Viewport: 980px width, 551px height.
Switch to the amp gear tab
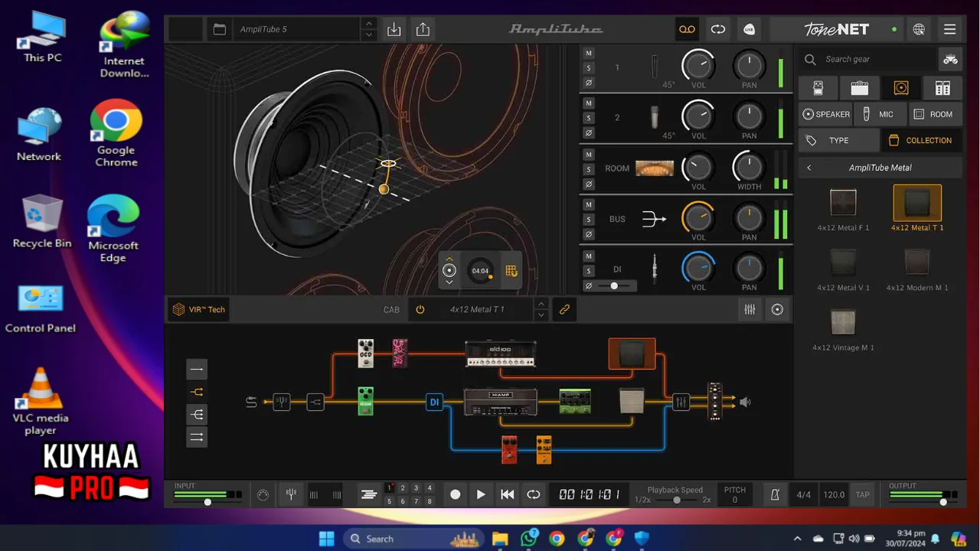(859, 88)
